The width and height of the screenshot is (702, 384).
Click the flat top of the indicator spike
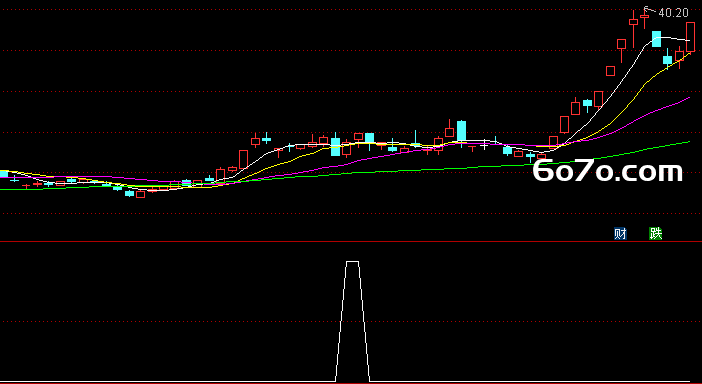(x=352, y=261)
